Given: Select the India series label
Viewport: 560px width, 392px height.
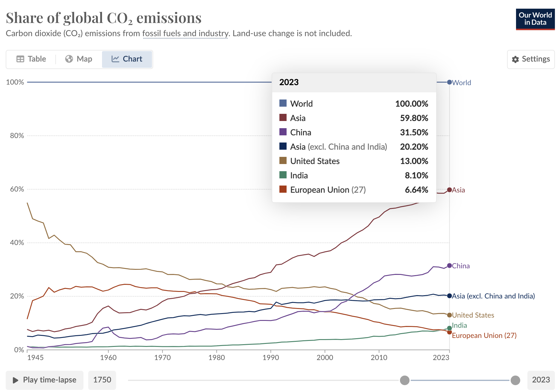Looking at the screenshot, I should coord(459,325).
